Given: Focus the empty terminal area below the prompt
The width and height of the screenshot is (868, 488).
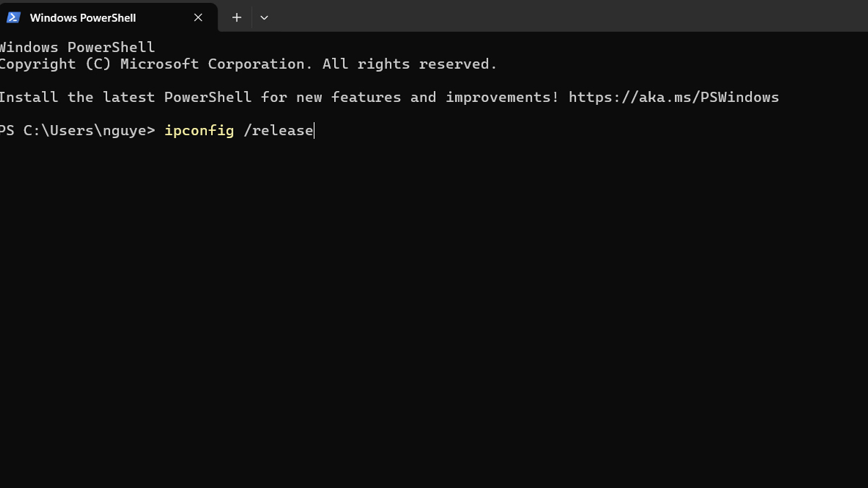Looking at the screenshot, I should tap(434, 304).
